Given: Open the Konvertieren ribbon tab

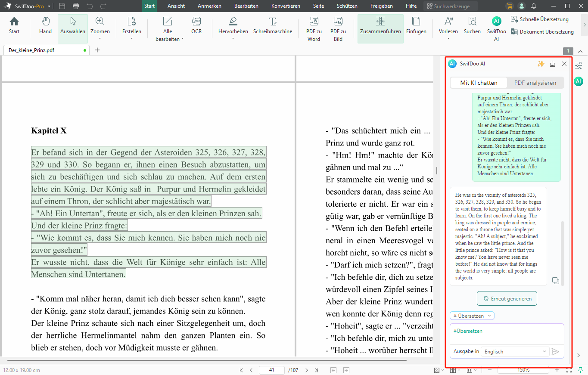Looking at the screenshot, I should [x=286, y=6].
